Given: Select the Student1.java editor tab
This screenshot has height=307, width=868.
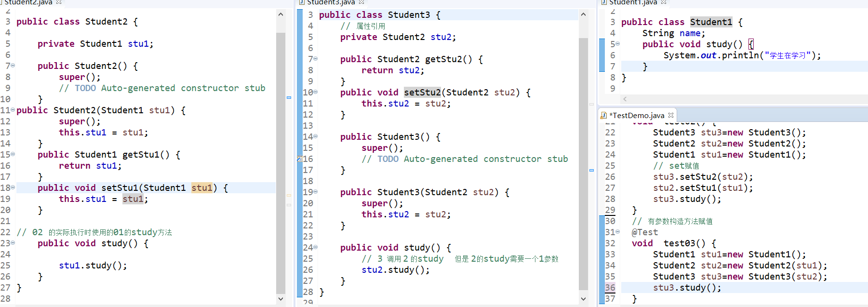Looking at the screenshot, I should tap(633, 2).
